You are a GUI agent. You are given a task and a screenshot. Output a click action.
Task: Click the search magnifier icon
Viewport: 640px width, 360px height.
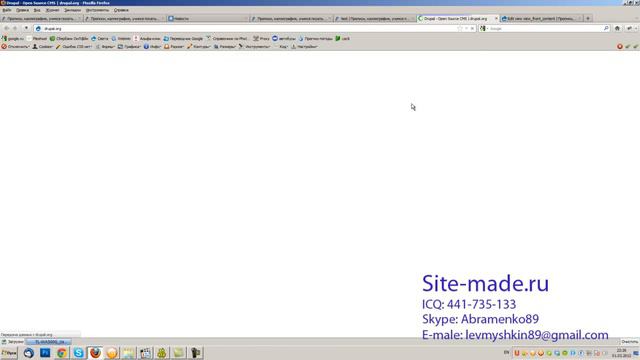tap(606, 29)
